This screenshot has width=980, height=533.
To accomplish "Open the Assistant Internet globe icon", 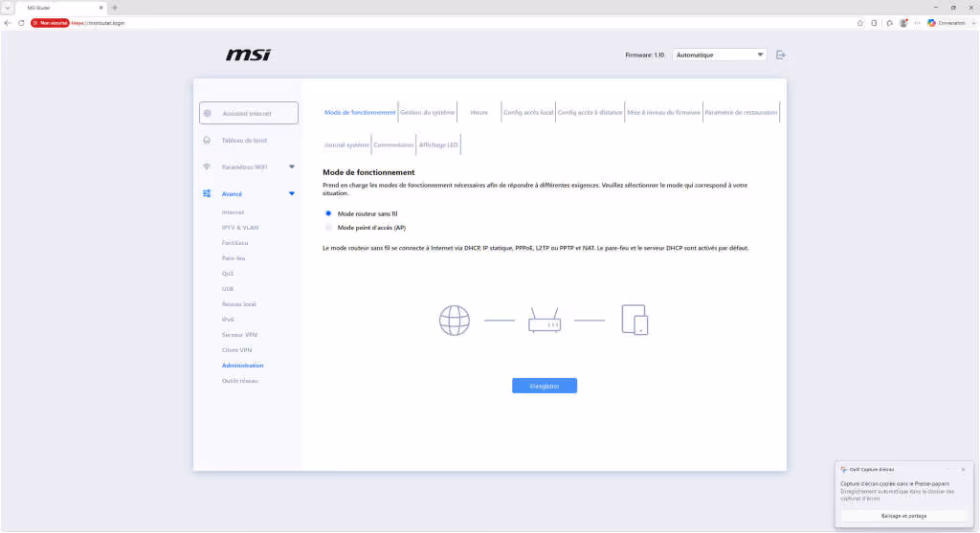I will [208, 113].
